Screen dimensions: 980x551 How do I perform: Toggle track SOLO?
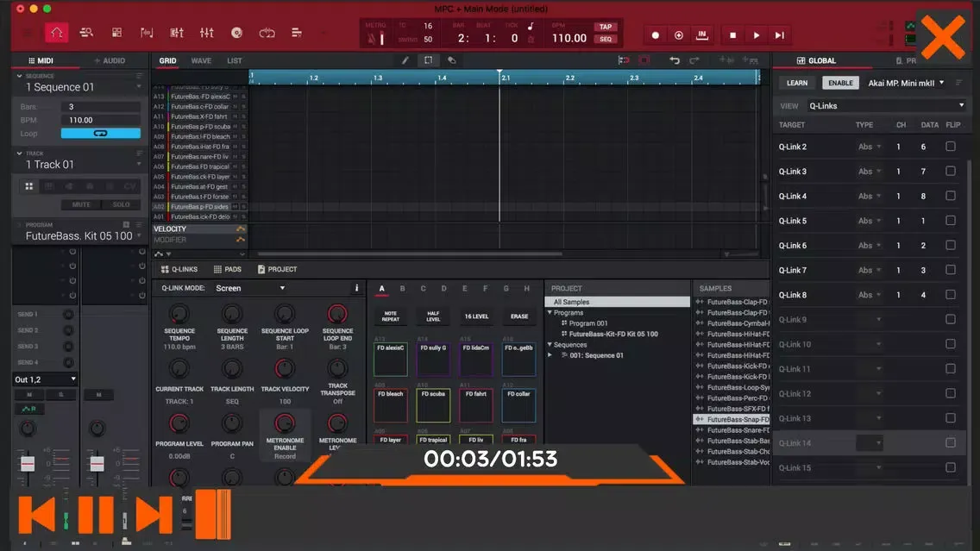point(122,205)
